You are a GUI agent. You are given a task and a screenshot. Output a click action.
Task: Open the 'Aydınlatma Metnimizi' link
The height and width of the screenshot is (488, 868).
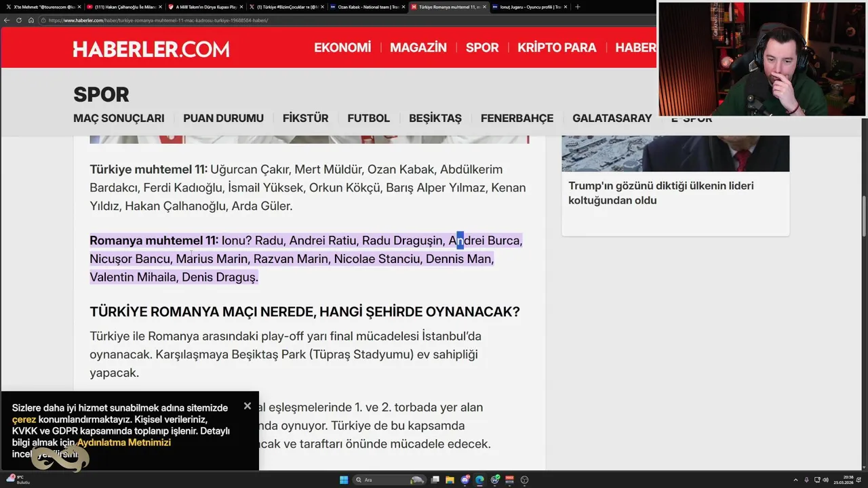(x=123, y=443)
